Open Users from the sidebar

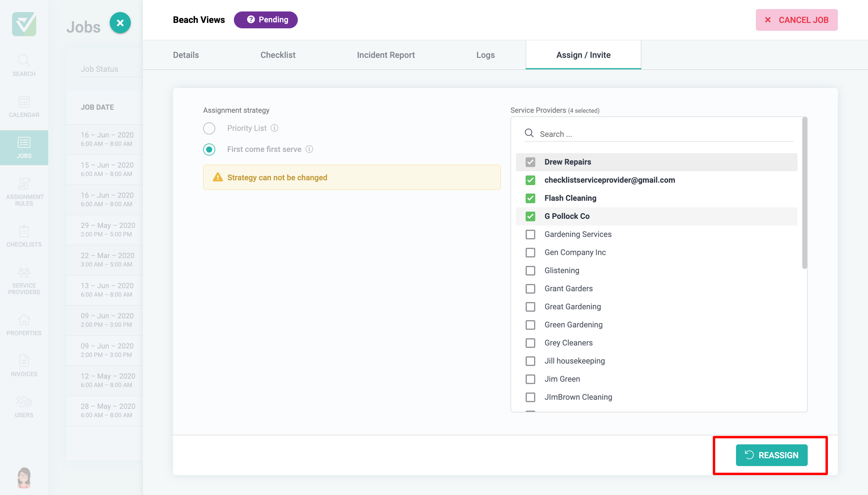pyautogui.click(x=24, y=407)
